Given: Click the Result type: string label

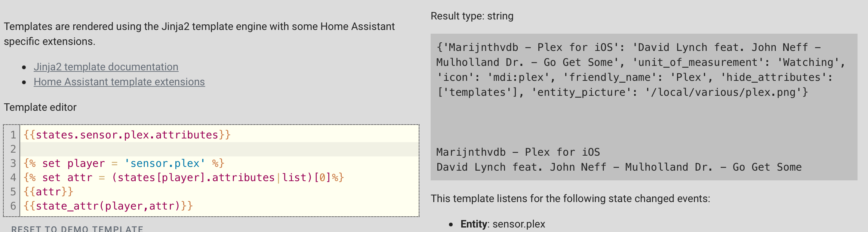Looking at the screenshot, I should [x=472, y=16].
